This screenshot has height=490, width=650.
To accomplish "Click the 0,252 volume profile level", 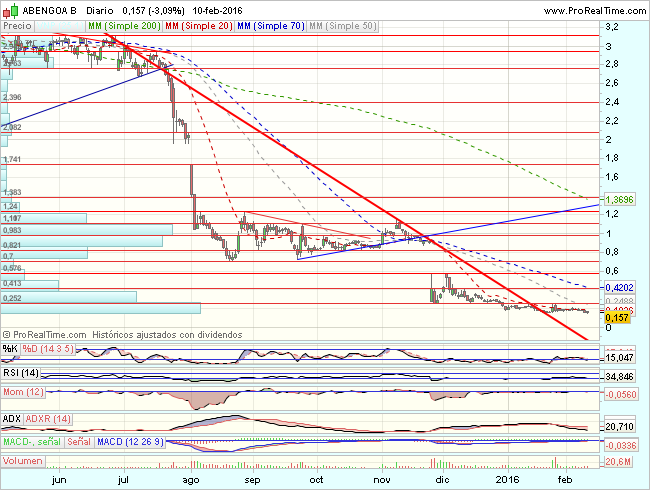I will (12, 298).
